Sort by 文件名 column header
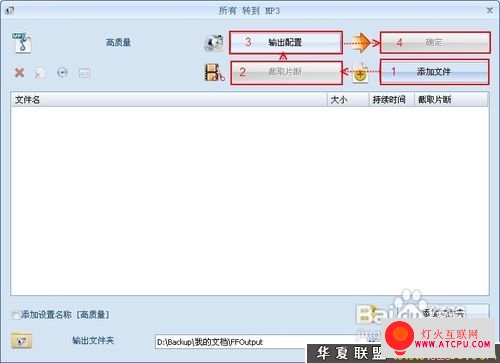 [169, 100]
